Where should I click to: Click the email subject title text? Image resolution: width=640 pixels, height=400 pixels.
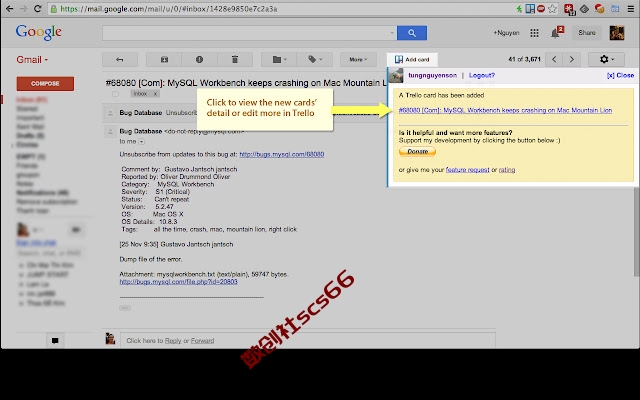pos(246,83)
